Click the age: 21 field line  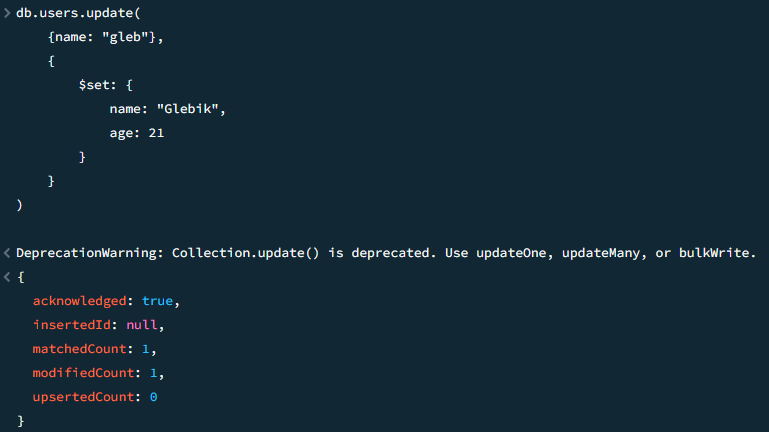click(x=137, y=133)
